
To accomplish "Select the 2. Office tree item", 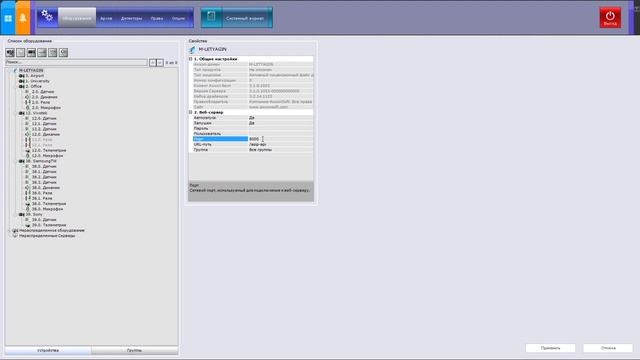I will tap(33, 87).
